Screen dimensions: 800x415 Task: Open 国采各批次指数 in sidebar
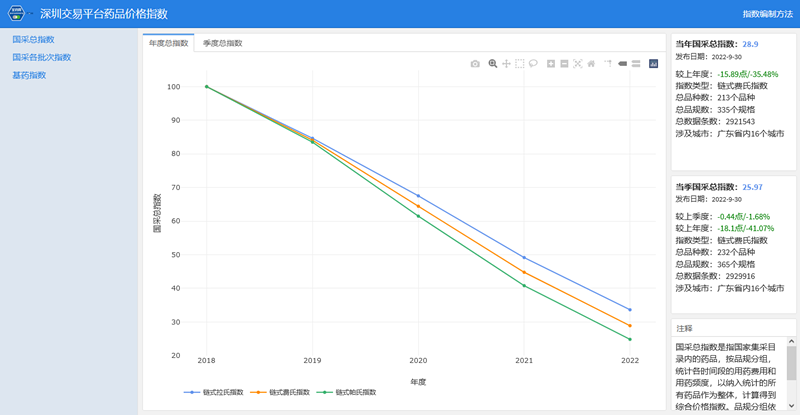[x=41, y=57]
